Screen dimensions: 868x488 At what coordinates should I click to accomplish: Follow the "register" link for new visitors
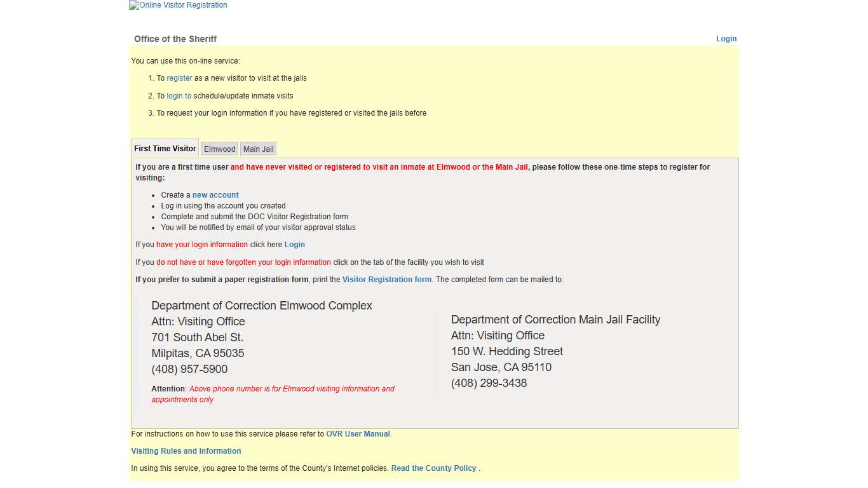(x=179, y=78)
